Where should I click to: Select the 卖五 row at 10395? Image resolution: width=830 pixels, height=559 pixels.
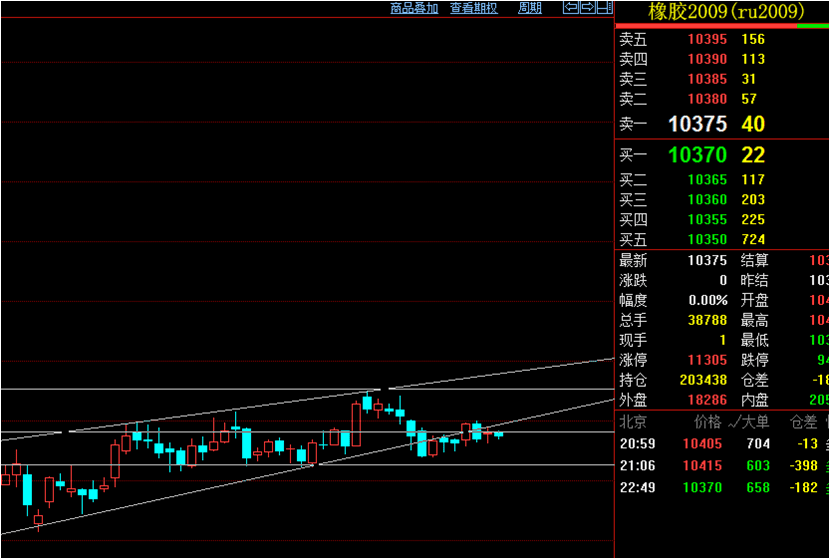[x=722, y=39]
